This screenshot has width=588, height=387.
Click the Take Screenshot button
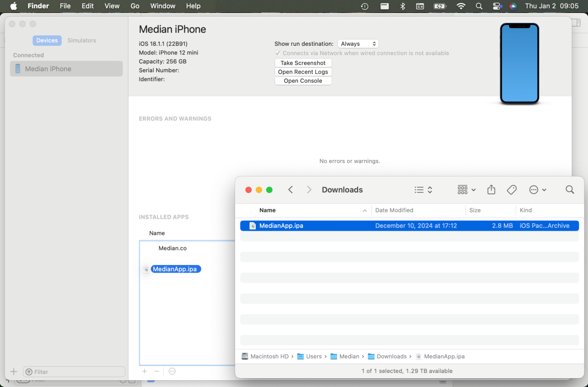coord(303,63)
